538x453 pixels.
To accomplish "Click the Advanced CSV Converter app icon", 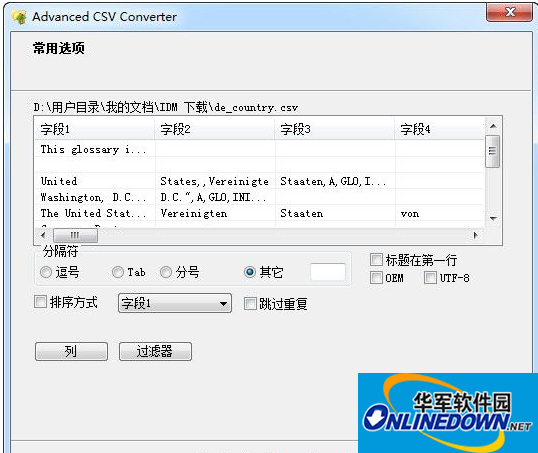I will (x=19, y=17).
